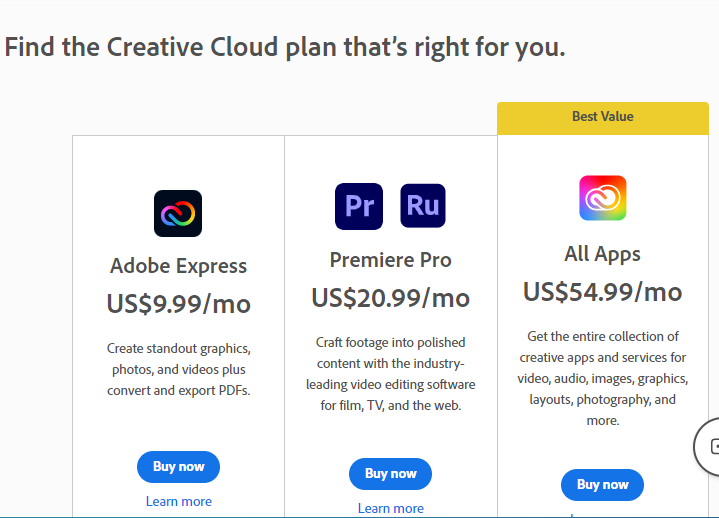Click the Premiere Rush Ru icon
This screenshot has height=518, width=719.
(423, 206)
